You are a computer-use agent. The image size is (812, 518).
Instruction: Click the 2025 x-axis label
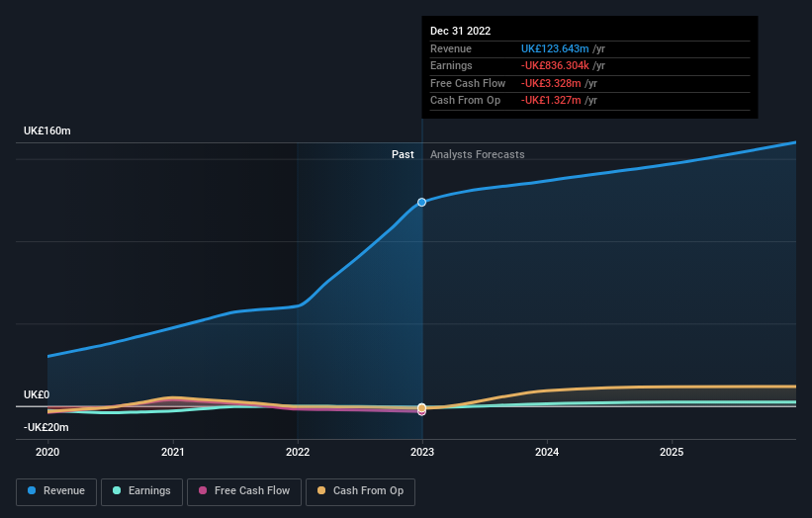[672, 453]
